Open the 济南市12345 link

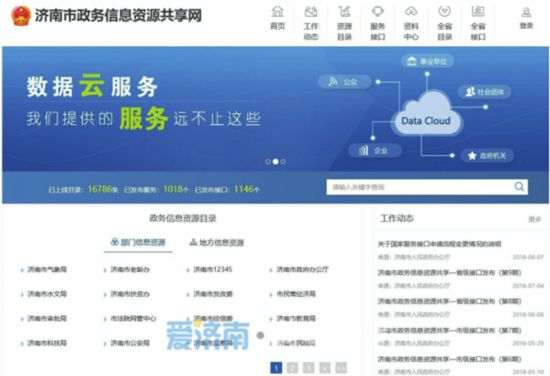click(213, 269)
